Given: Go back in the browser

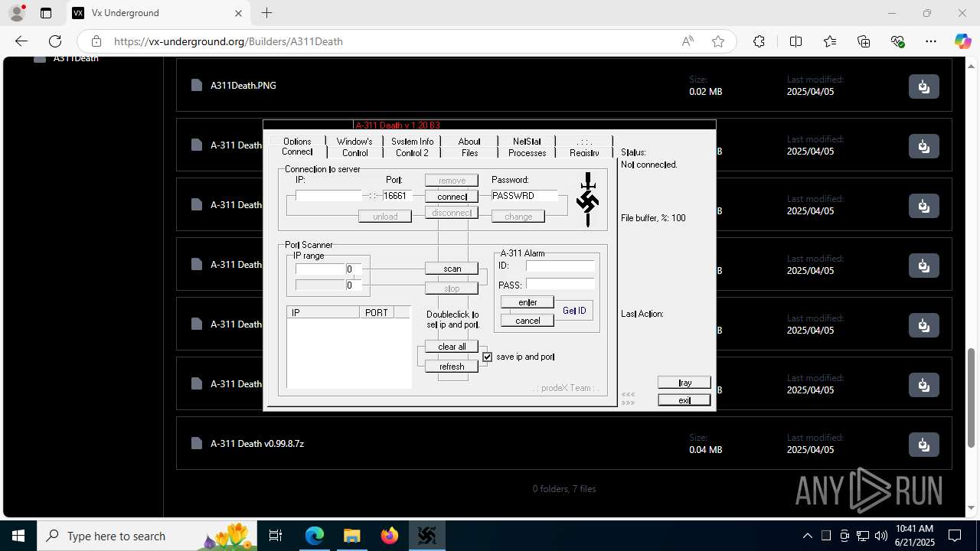Looking at the screenshot, I should point(21,41).
